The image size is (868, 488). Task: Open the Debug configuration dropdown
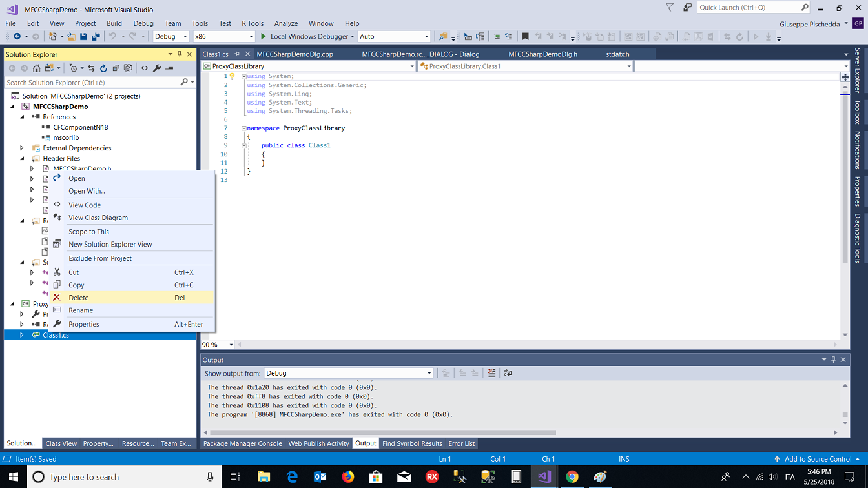tap(170, 37)
